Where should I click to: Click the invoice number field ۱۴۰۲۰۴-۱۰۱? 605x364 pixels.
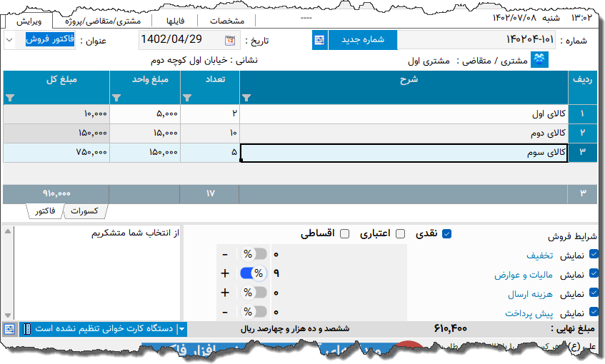pos(476,40)
